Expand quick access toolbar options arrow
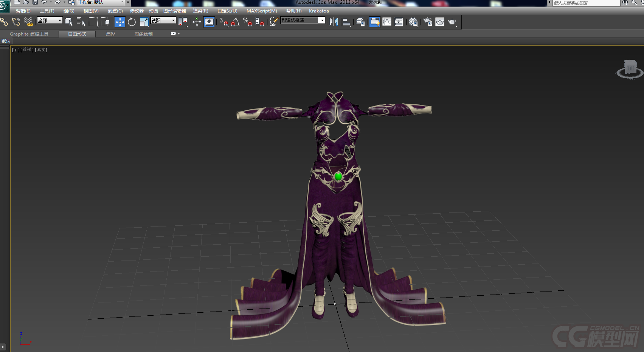Viewport: 644px width, 352px height. click(x=128, y=2)
